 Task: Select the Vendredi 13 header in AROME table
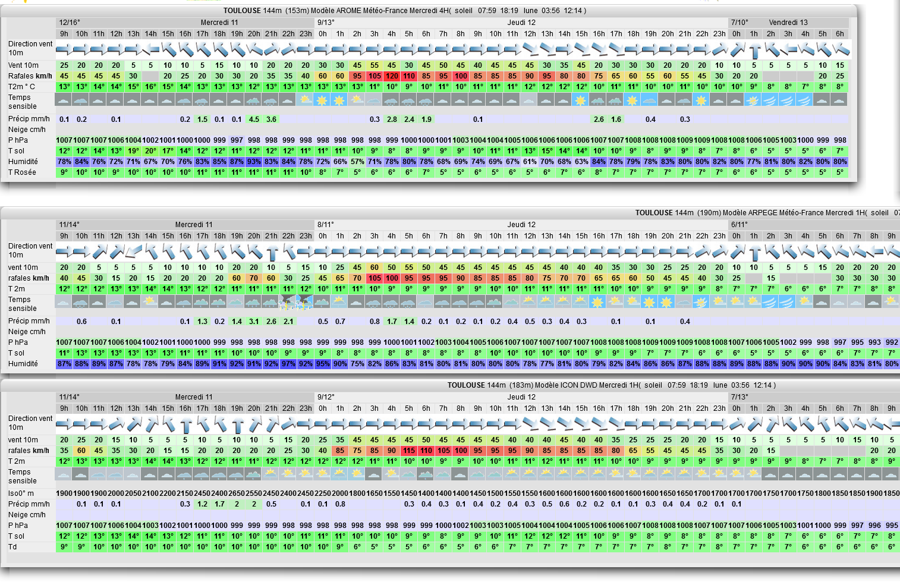[x=788, y=23]
